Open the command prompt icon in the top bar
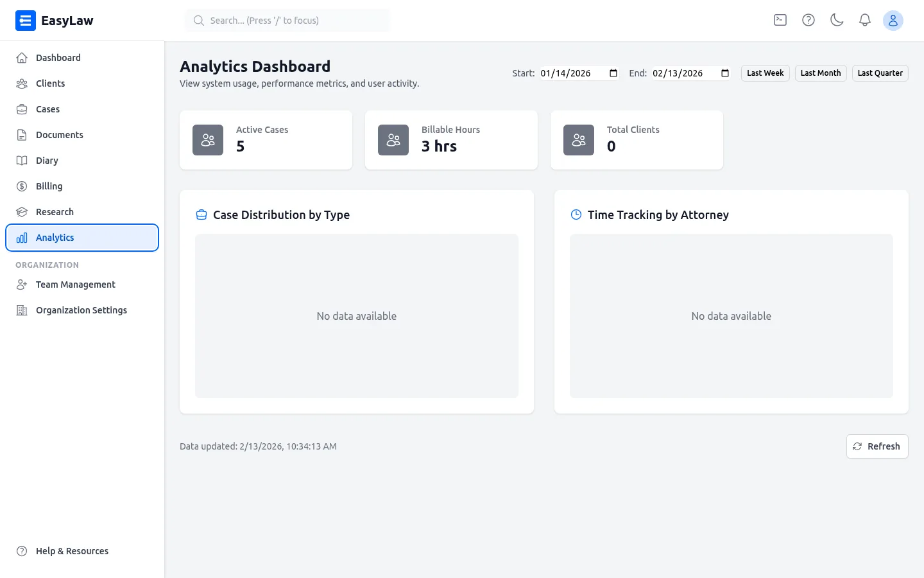This screenshot has height=578, width=924. [x=780, y=20]
